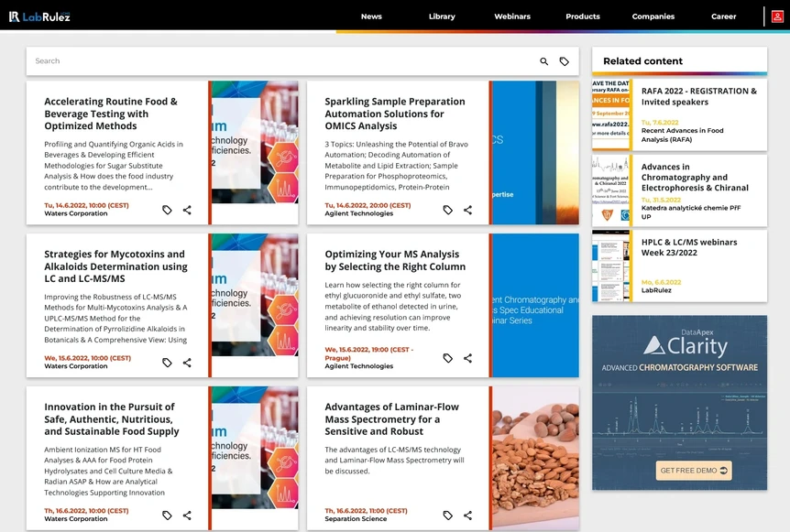Click date Th, 16.6.2022, 11:00 (CEST)

click(x=367, y=511)
